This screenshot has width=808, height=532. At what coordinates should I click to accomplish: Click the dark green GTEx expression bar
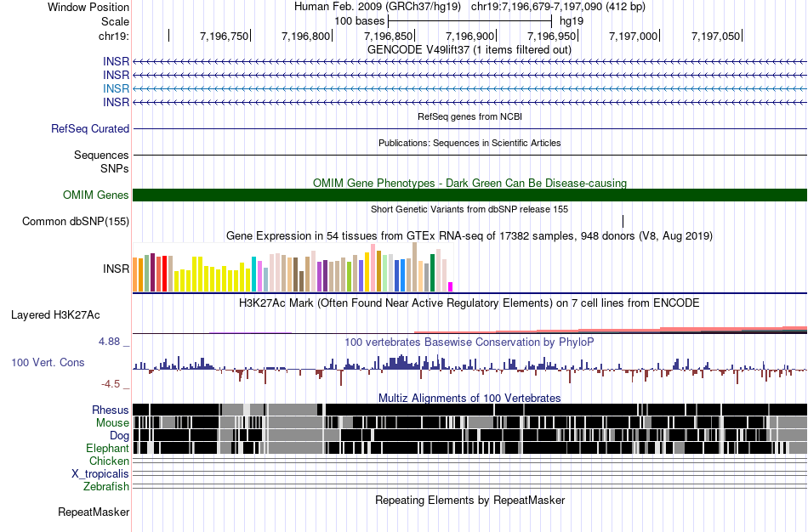432,273
